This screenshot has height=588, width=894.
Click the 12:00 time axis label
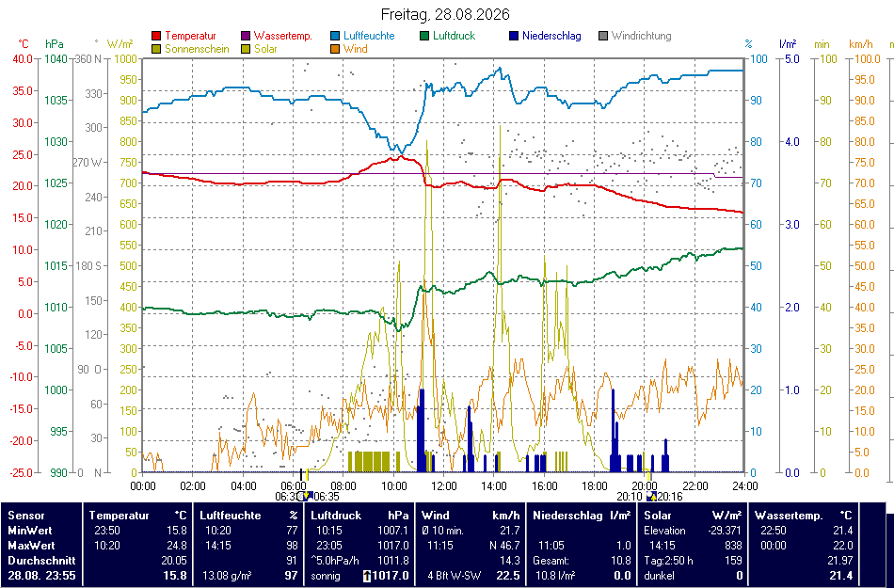(443, 486)
